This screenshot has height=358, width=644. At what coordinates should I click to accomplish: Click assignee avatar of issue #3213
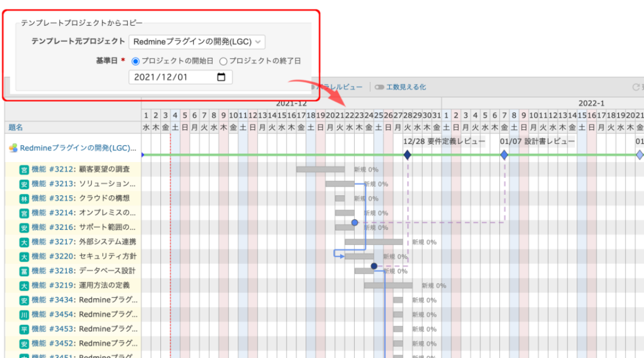click(x=24, y=184)
